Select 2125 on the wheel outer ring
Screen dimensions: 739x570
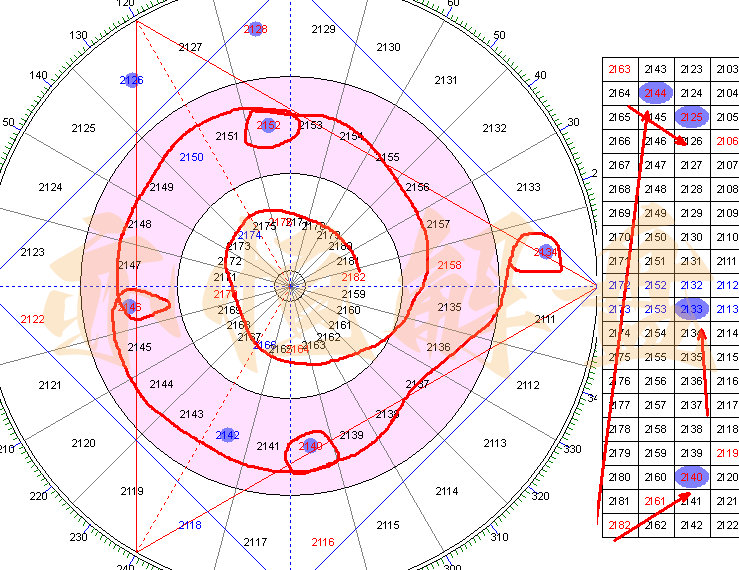tap(83, 128)
